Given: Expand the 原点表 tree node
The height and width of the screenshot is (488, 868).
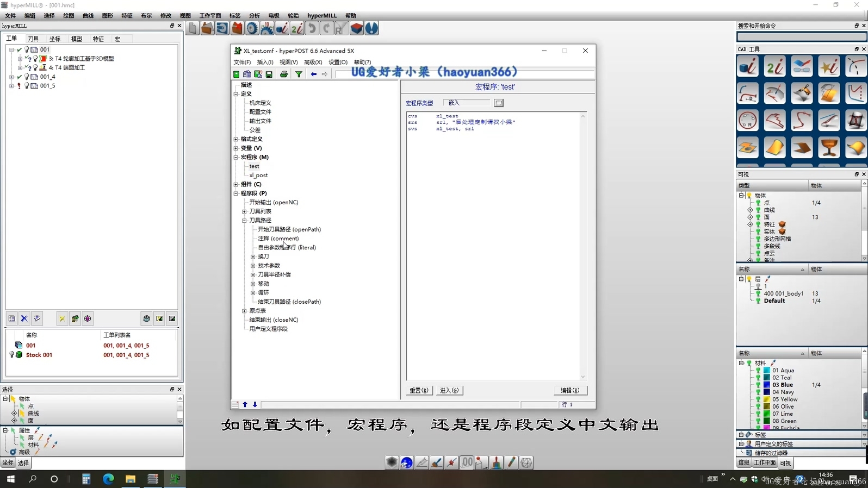Looking at the screenshot, I should (x=245, y=311).
